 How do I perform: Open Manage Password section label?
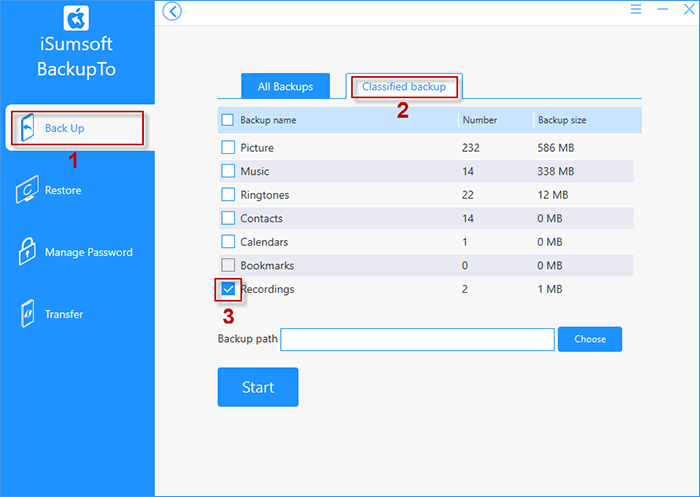coord(88,252)
